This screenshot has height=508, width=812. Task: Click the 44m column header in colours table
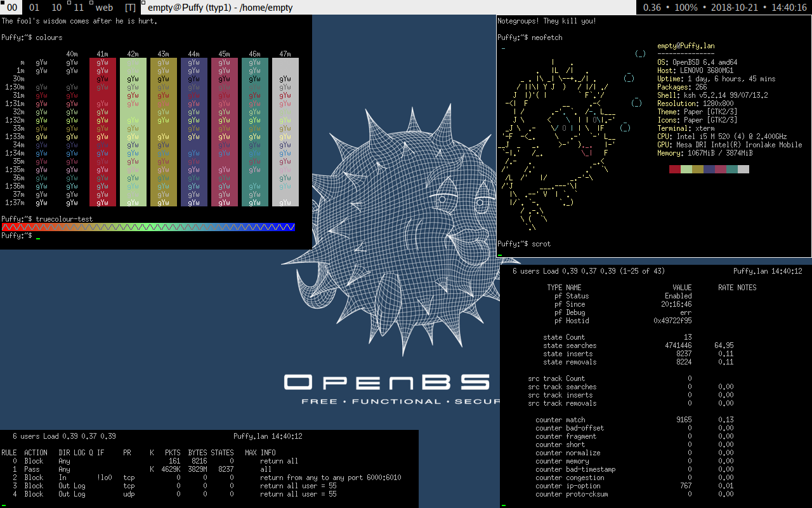(x=194, y=54)
